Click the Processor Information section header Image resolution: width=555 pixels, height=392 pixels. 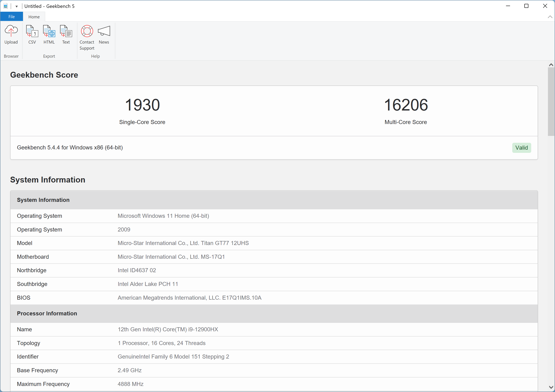(x=47, y=313)
